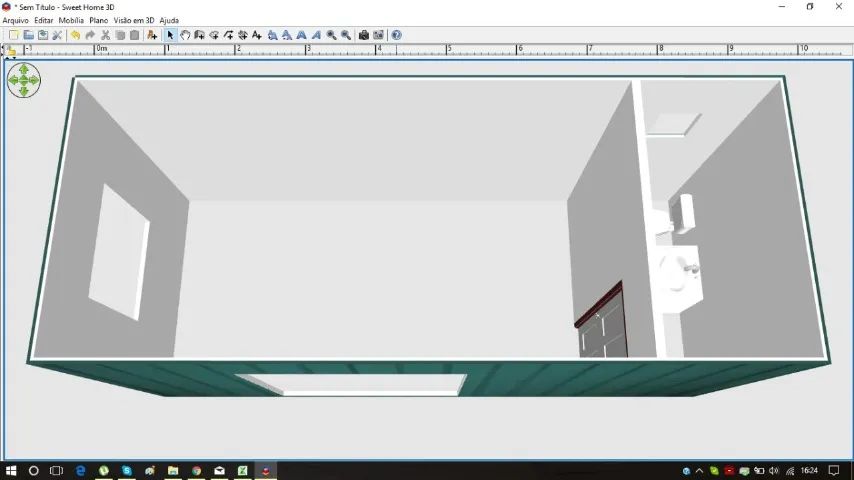Image resolution: width=854 pixels, height=480 pixels.
Task: Open the Mobília menu
Action: coord(71,20)
